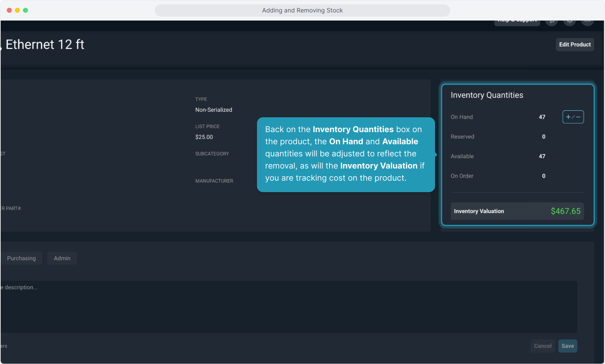Switch to the Purchasing tab

21,258
